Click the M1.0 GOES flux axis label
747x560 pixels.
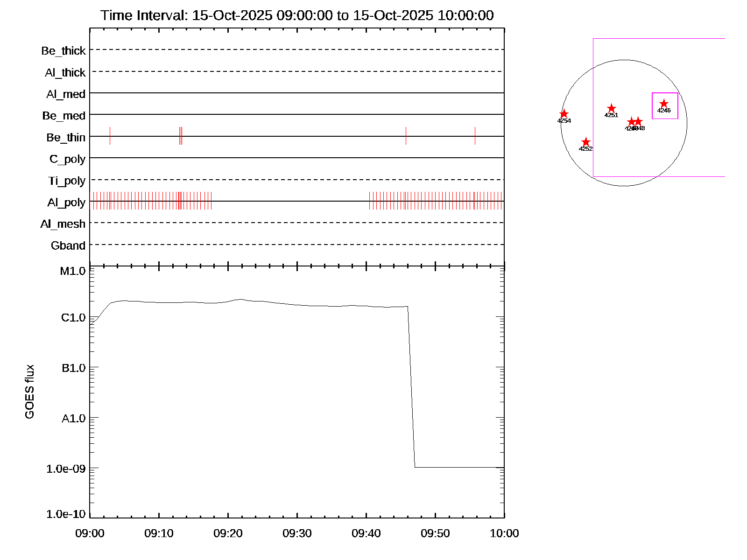(73, 271)
